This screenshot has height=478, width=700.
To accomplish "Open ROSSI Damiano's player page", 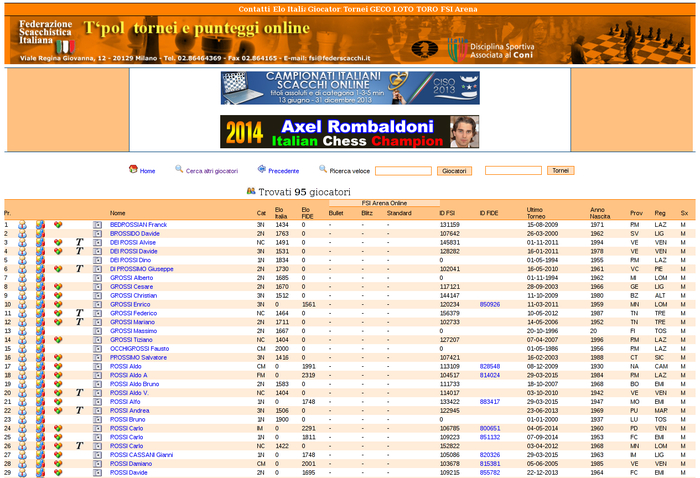I will [x=131, y=464].
